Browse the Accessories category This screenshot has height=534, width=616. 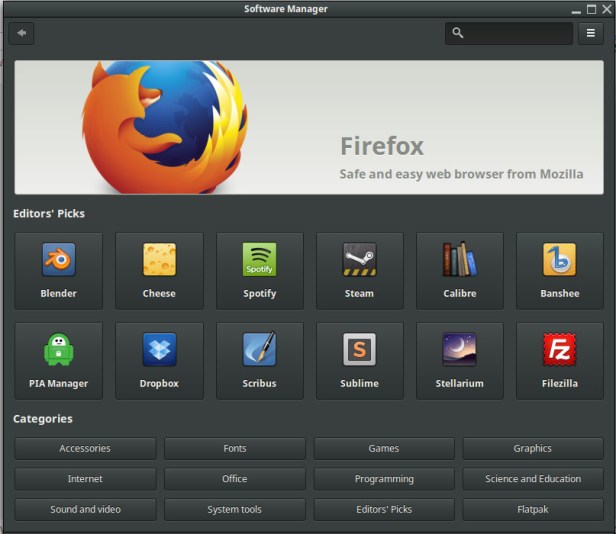pos(85,449)
